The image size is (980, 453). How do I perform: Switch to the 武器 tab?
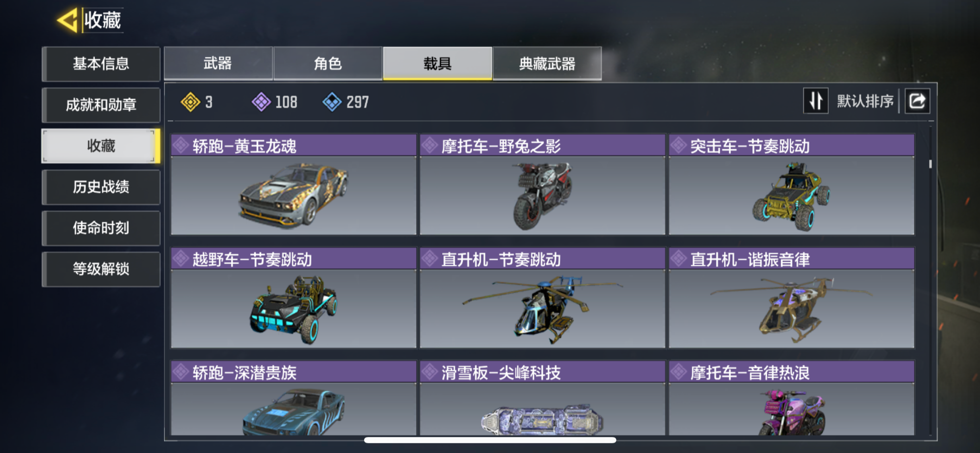[x=218, y=64]
